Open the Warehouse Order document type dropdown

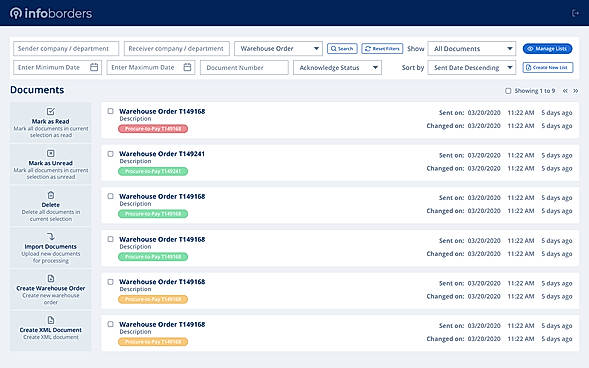coord(278,48)
